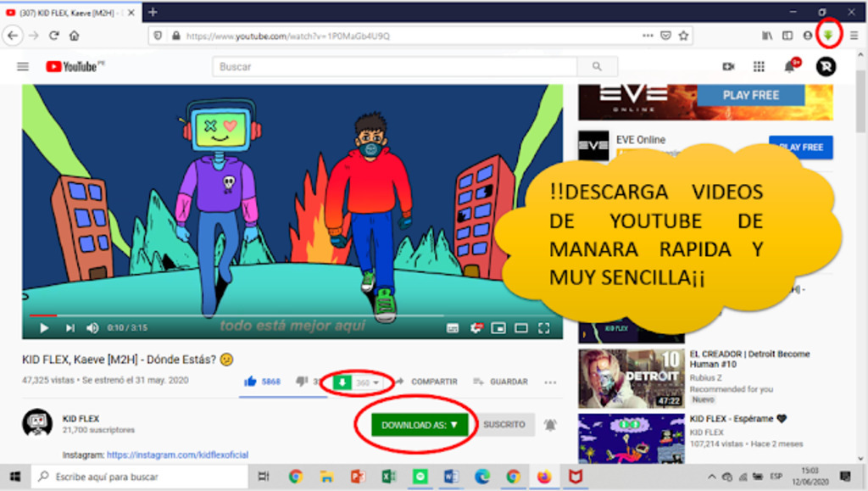This screenshot has height=491, width=868.
Task: Save page to Pocket
Action: pos(665,36)
